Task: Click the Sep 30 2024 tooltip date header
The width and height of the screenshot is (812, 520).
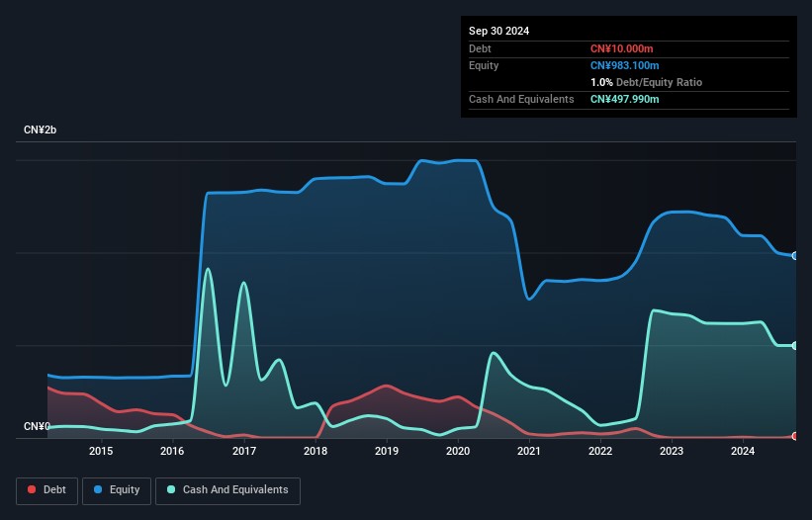Action: click(x=498, y=31)
